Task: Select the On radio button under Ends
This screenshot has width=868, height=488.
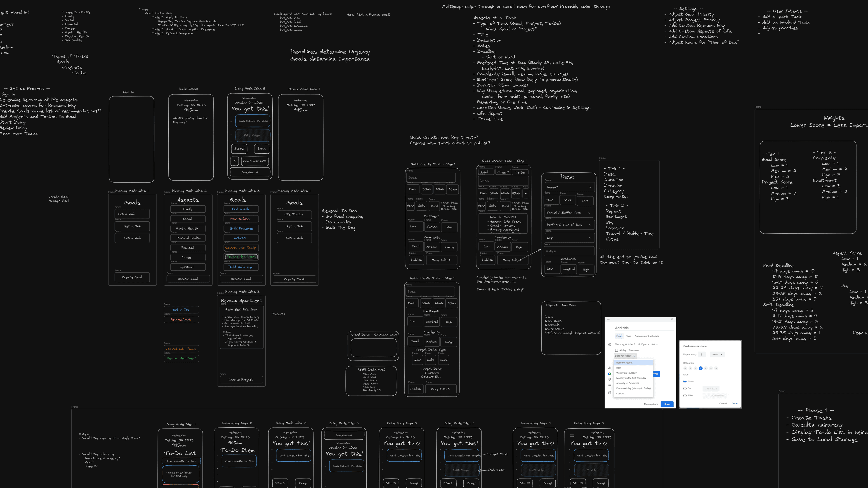Action: (685, 389)
